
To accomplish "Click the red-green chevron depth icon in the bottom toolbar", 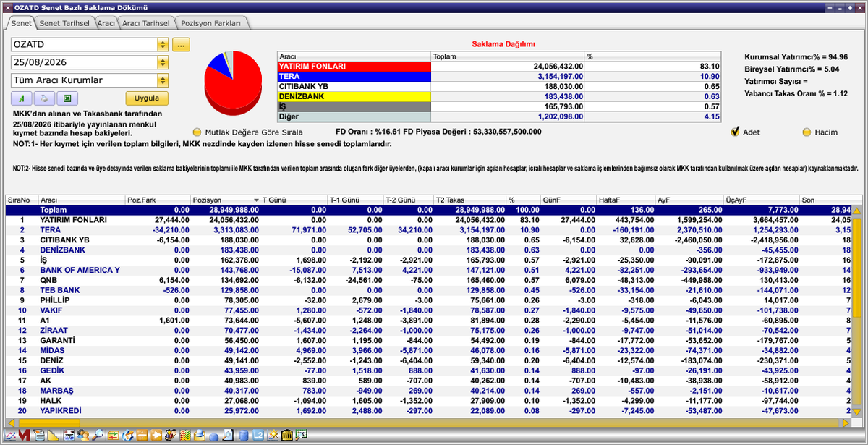I will pyautogui.click(x=184, y=435).
